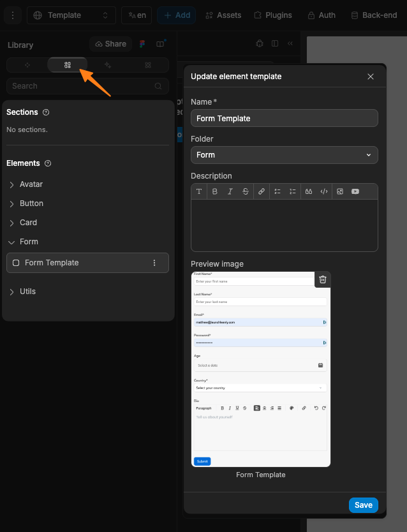407x532 pixels.
Task: Select the Strikethrough icon in Description toolbar
Action: (246, 191)
